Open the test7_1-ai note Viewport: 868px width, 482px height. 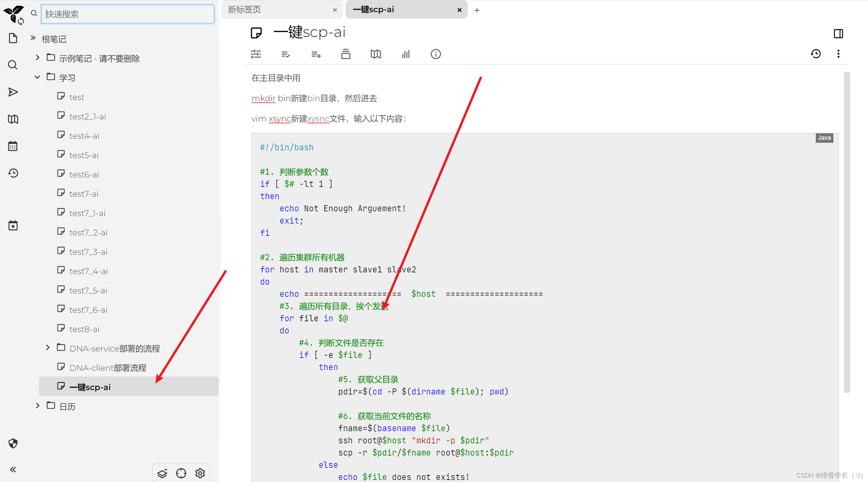(87, 213)
